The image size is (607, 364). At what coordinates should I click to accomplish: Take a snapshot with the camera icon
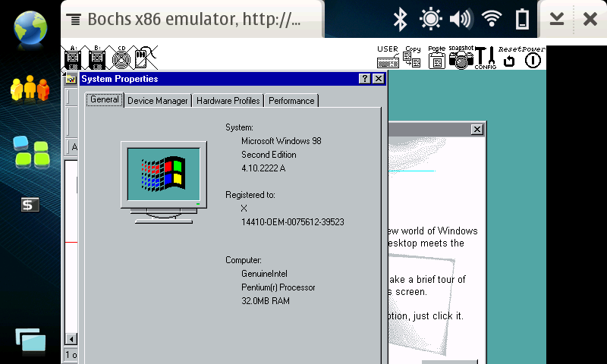click(x=461, y=57)
